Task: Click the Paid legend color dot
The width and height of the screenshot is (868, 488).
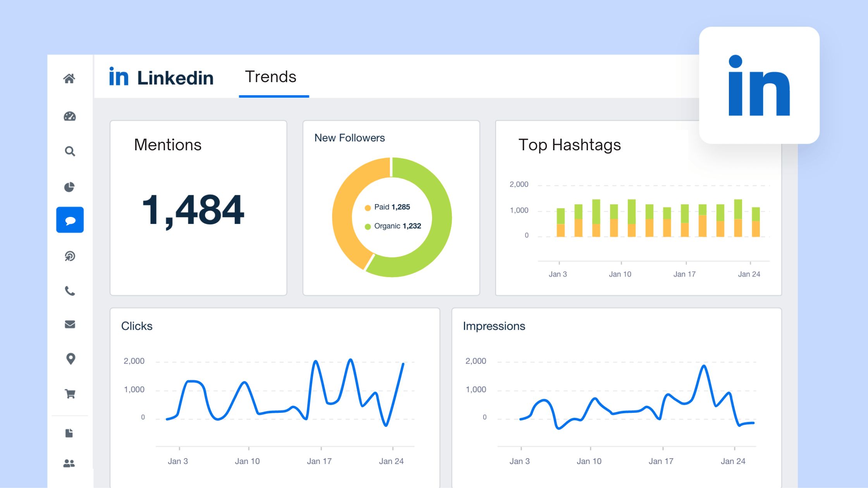Action: (x=368, y=208)
